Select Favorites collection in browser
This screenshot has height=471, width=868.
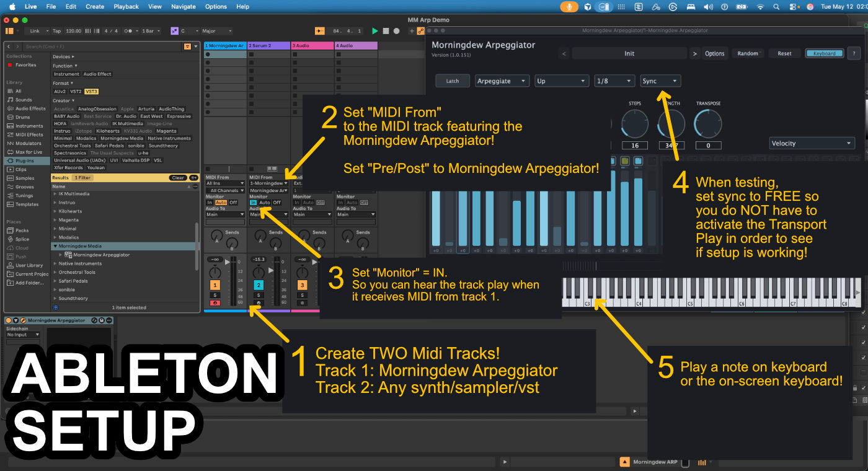tap(22, 65)
